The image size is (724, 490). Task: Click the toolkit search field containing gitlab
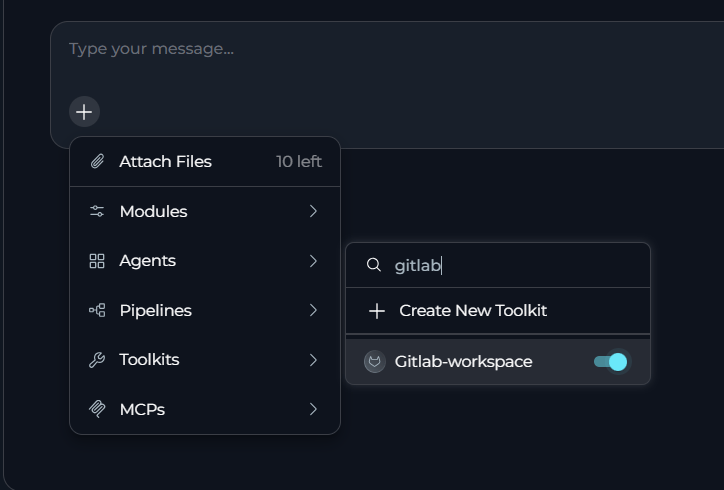498,265
